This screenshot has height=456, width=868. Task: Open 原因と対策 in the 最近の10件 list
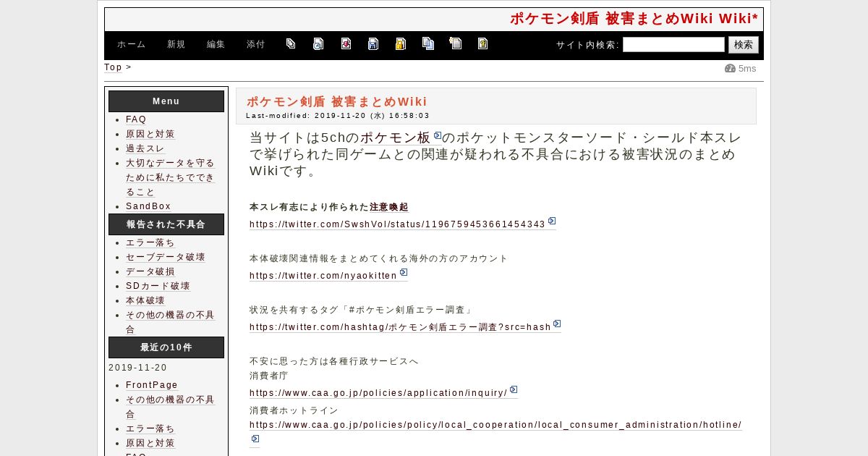click(150, 443)
